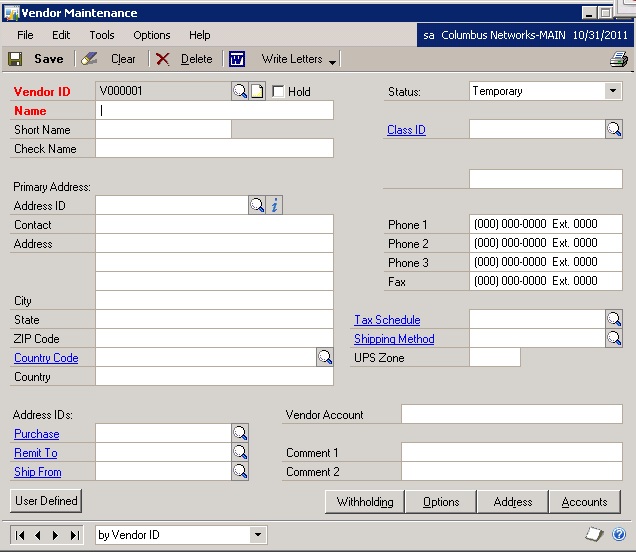Follow the Country Code link
Image resolution: width=636 pixels, height=552 pixels.
pyautogui.click(x=46, y=358)
